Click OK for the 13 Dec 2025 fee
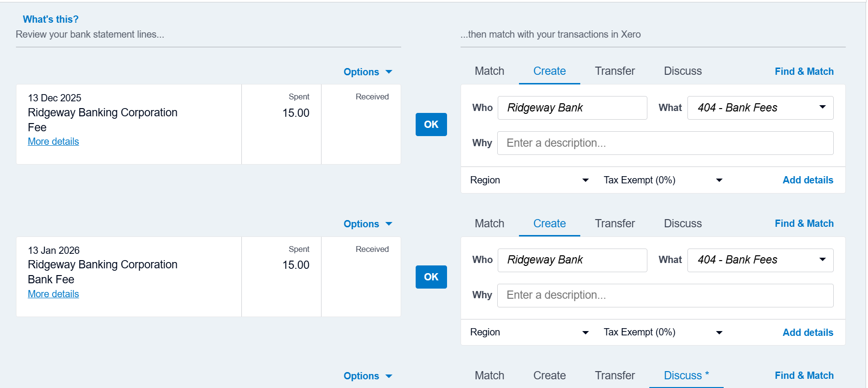The image size is (868, 388). point(431,125)
